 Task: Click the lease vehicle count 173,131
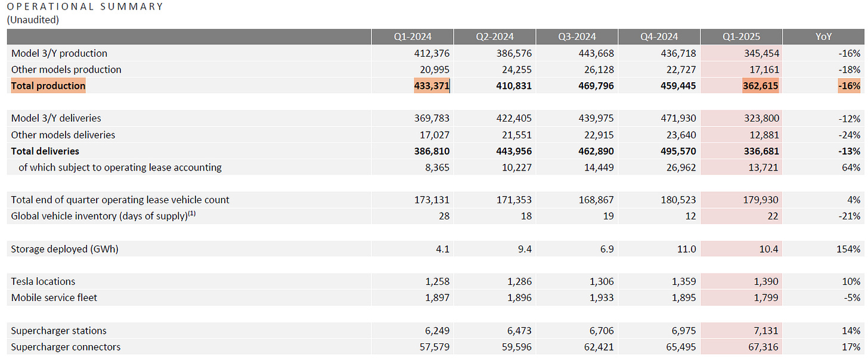coord(432,200)
